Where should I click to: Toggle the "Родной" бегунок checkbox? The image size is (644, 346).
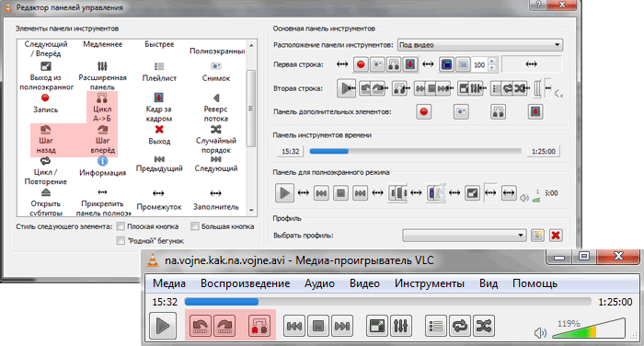[121, 241]
